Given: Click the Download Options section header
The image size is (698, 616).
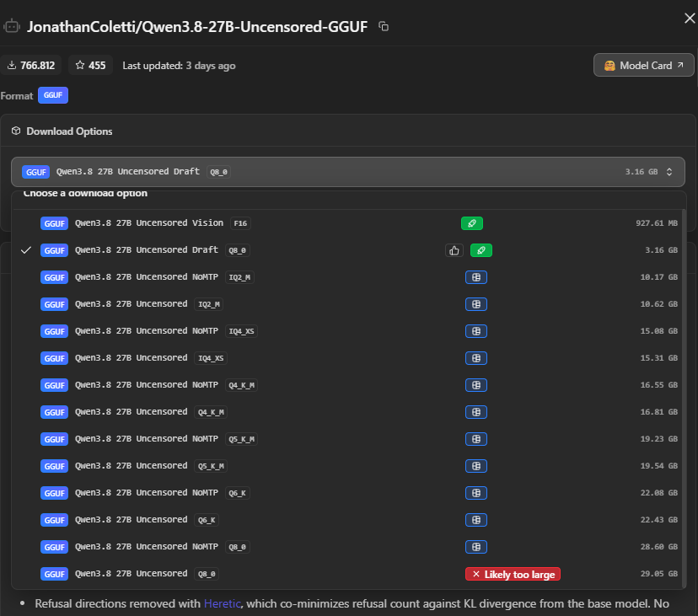Looking at the screenshot, I should (x=69, y=131).
